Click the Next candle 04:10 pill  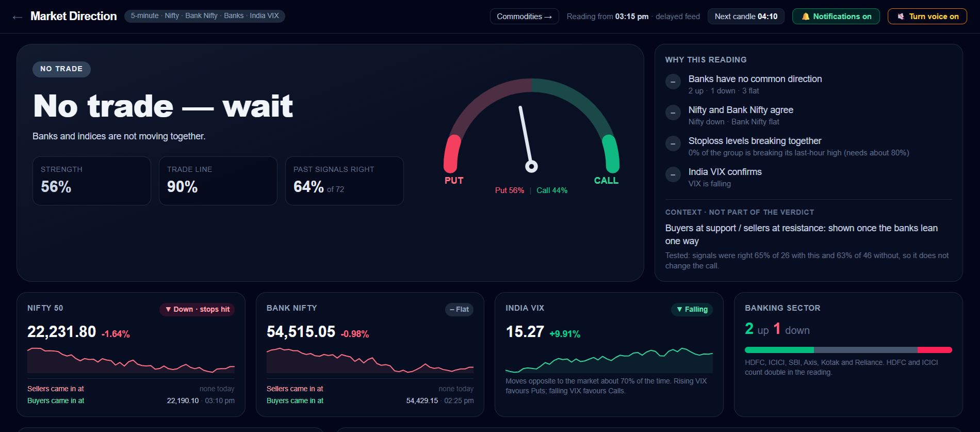(x=746, y=17)
